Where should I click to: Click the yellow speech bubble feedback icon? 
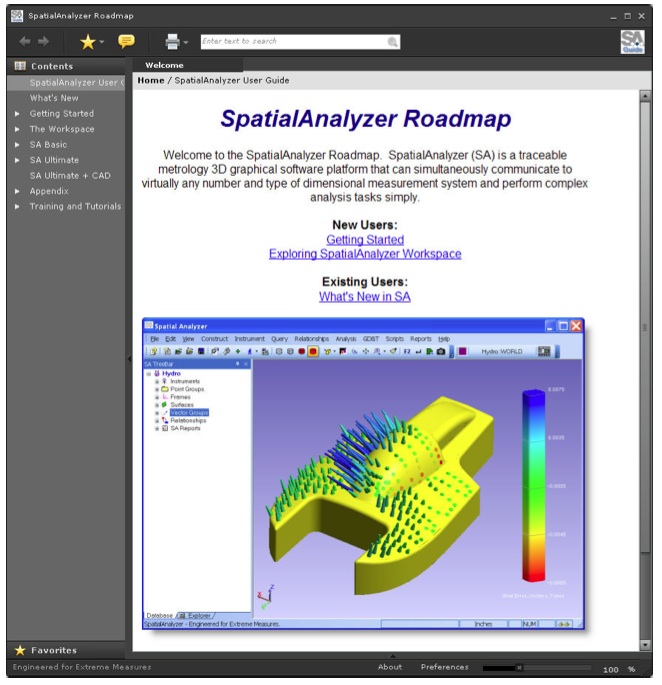[126, 42]
